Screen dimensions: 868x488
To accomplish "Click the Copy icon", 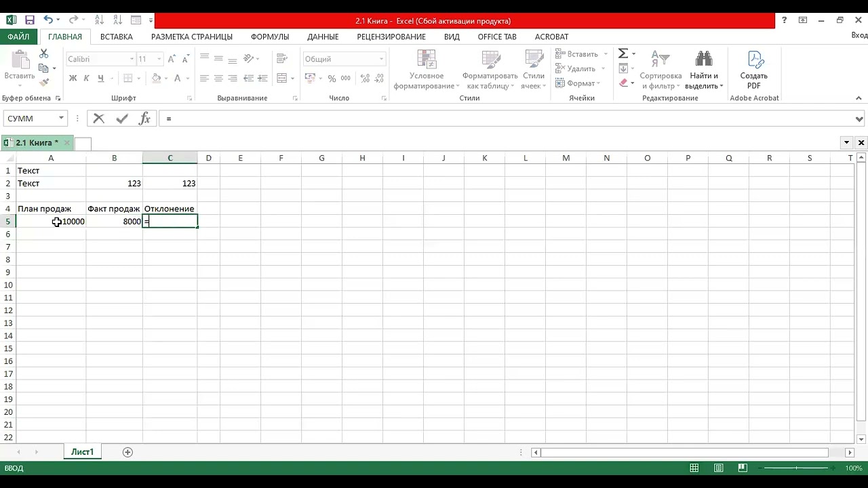I will tap(44, 68).
